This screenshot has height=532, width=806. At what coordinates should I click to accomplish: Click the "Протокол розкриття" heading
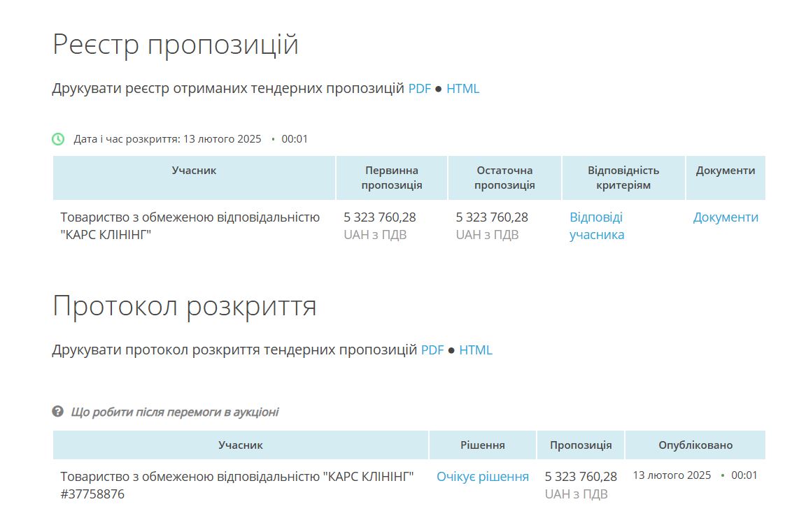185,306
